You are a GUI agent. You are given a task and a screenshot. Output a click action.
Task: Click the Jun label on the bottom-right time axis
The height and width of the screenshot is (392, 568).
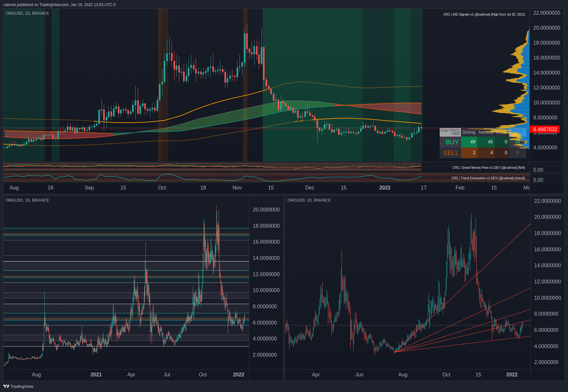[359, 375]
